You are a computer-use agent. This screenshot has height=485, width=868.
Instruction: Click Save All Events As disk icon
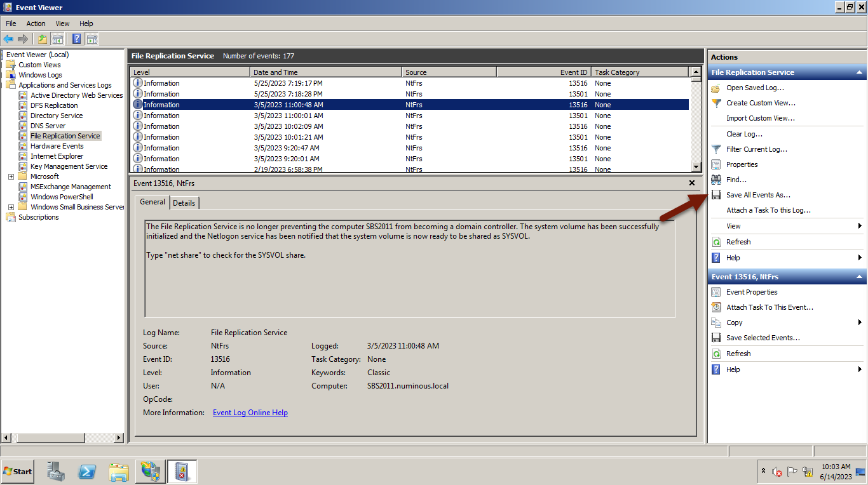[x=716, y=195]
